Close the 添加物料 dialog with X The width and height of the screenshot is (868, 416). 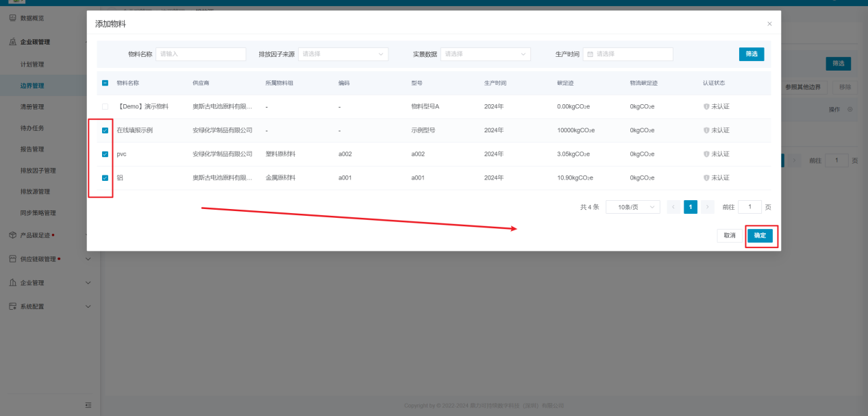[769, 24]
